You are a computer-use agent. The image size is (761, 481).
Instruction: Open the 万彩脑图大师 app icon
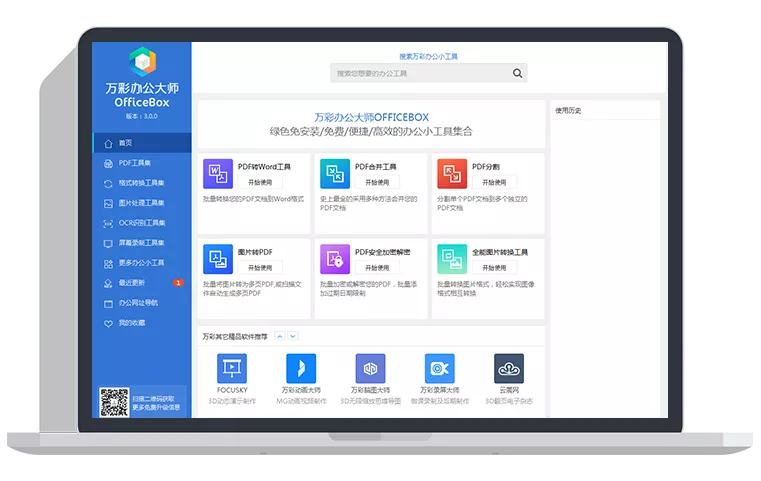click(x=370, y=368)
